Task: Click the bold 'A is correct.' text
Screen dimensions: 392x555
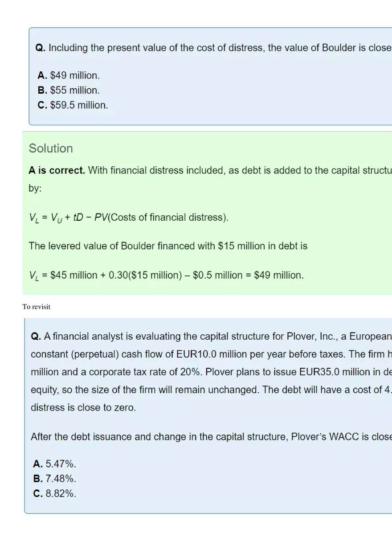Action: pos(57,170)
